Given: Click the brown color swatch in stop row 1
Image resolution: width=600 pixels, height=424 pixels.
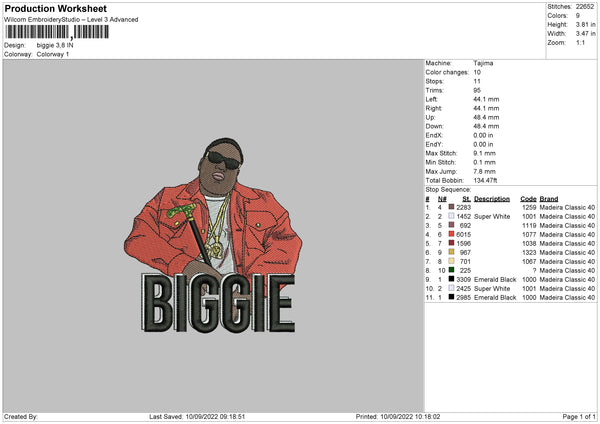Looking at the screenshot, I should (x=451, y=207).
